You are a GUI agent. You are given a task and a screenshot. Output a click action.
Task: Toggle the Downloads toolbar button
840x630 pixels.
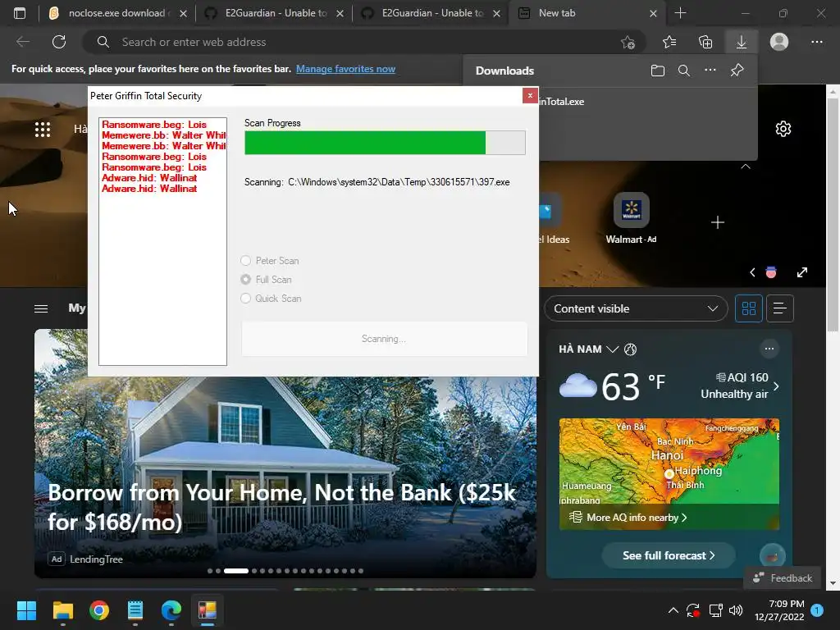coord(742,42)
